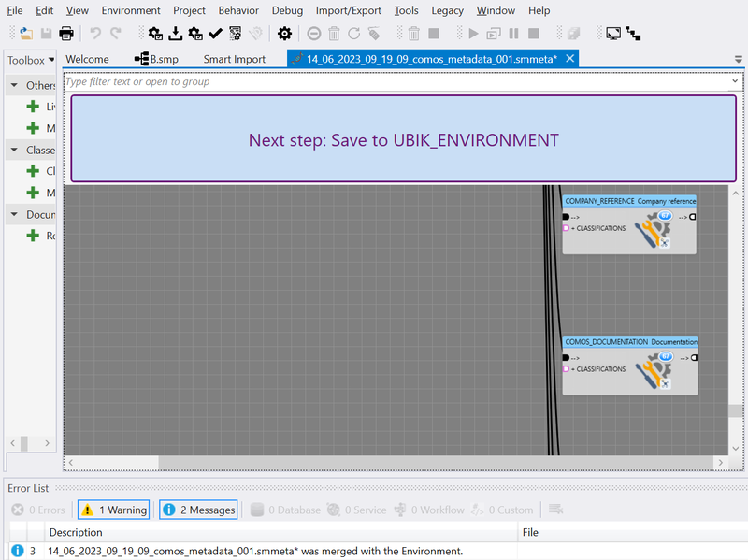Open the filter dropdown above the diagram canvas
The height and width of the screenshot is (560, 748).
[735, 81]
